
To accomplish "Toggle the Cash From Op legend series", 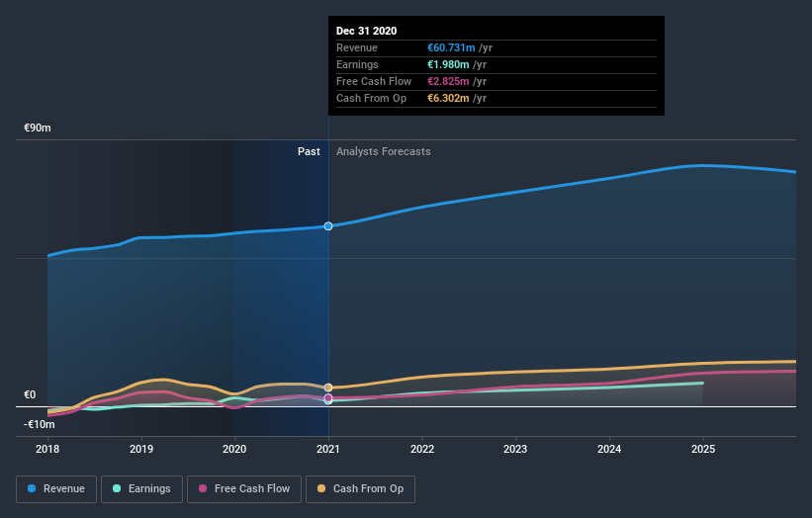I will tap(360, 489).
